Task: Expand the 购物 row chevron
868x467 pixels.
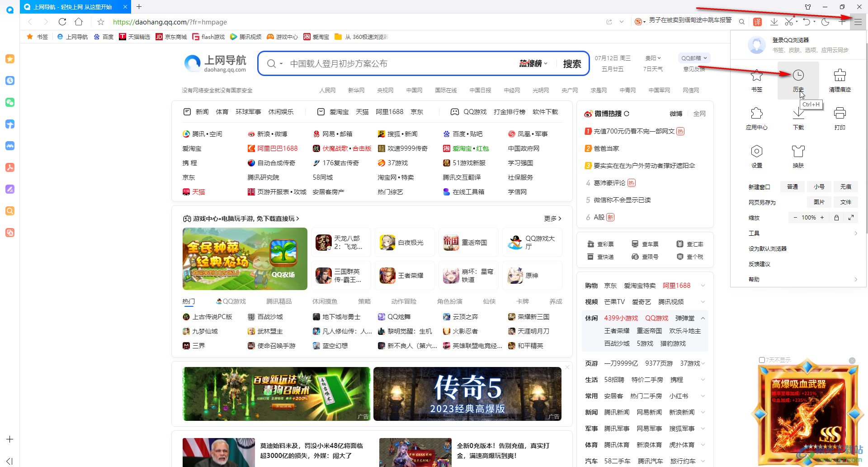Action: [703, 286]
